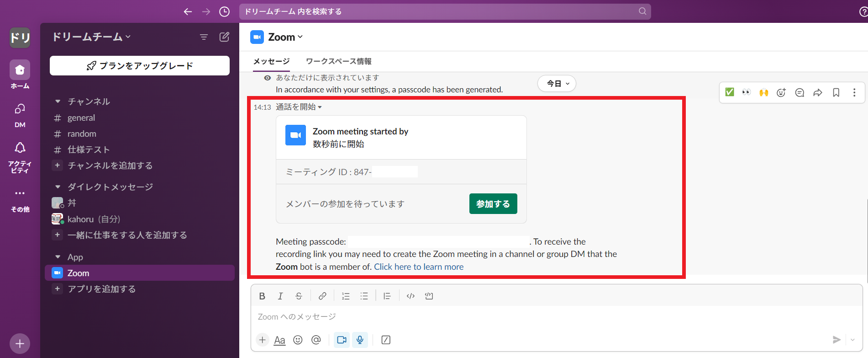Add the checkmark emoji reaction
868x358 pixels.
(x=730, y=93)
